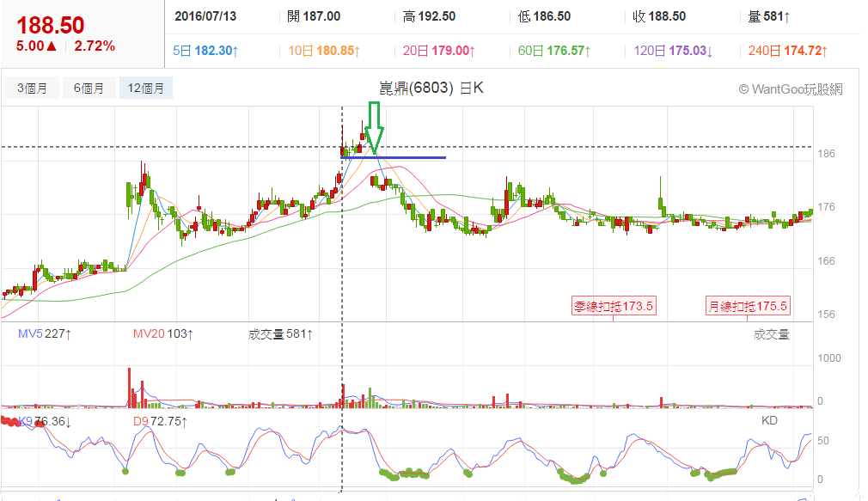Click the low price 低 186.50
The image size is (868, 501).
(x=544, y=16)
